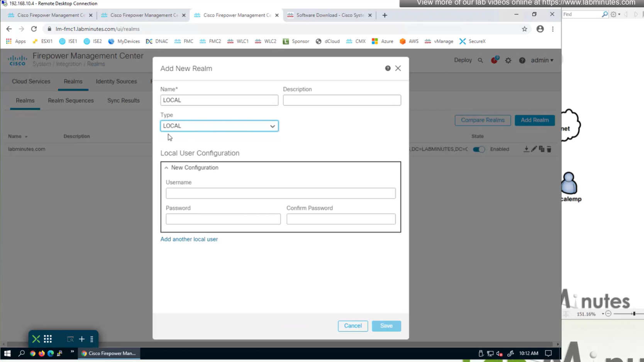Open the system settings gear icon
644x362 pixels.
click(508, 60)
